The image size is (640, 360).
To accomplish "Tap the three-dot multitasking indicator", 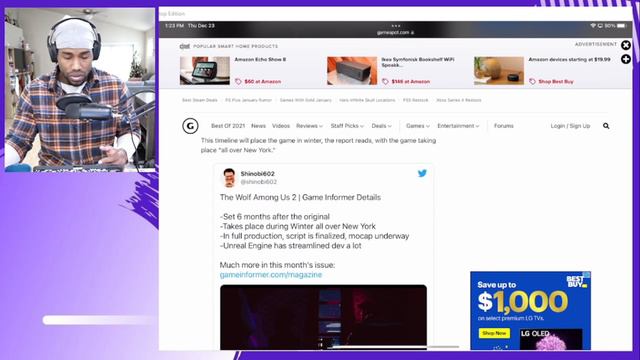I will [x=396, y=26].
